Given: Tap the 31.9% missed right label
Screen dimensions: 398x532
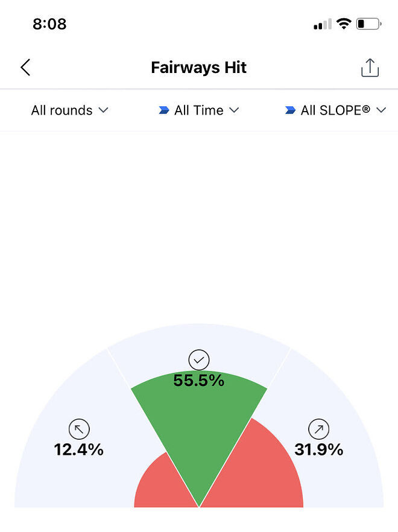Looking at the screenshot, I should pos(318,449).
